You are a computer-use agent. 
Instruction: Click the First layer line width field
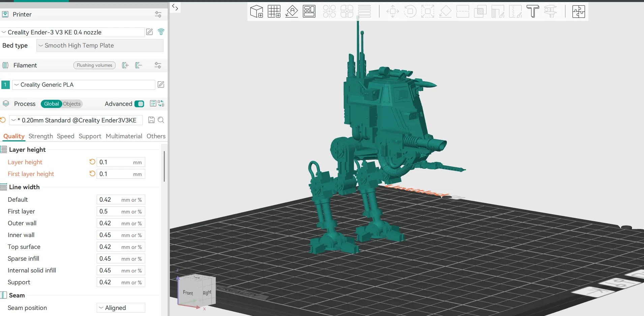121,211
